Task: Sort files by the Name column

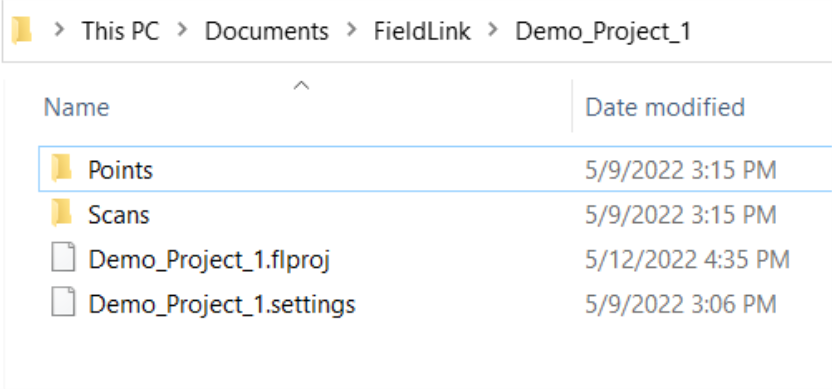Action: 76,108
